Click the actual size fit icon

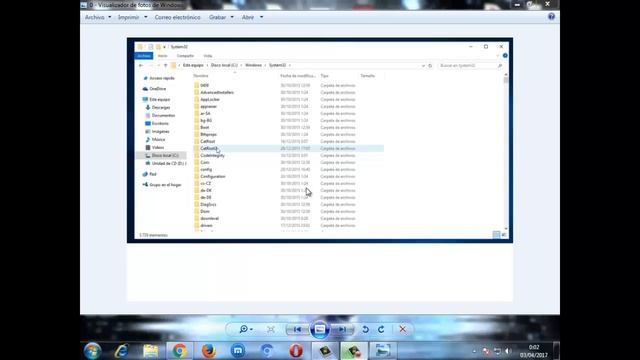(x=271, y=329)
